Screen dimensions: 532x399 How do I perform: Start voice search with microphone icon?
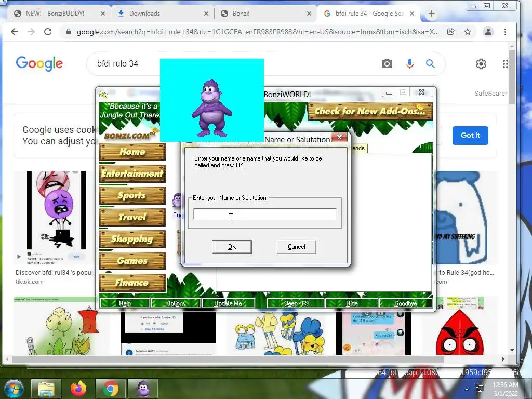coord(410,63)
